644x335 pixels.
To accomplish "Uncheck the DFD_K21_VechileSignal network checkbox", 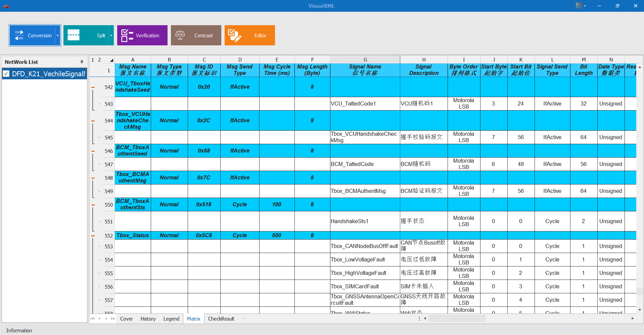I will coord(6,74).
